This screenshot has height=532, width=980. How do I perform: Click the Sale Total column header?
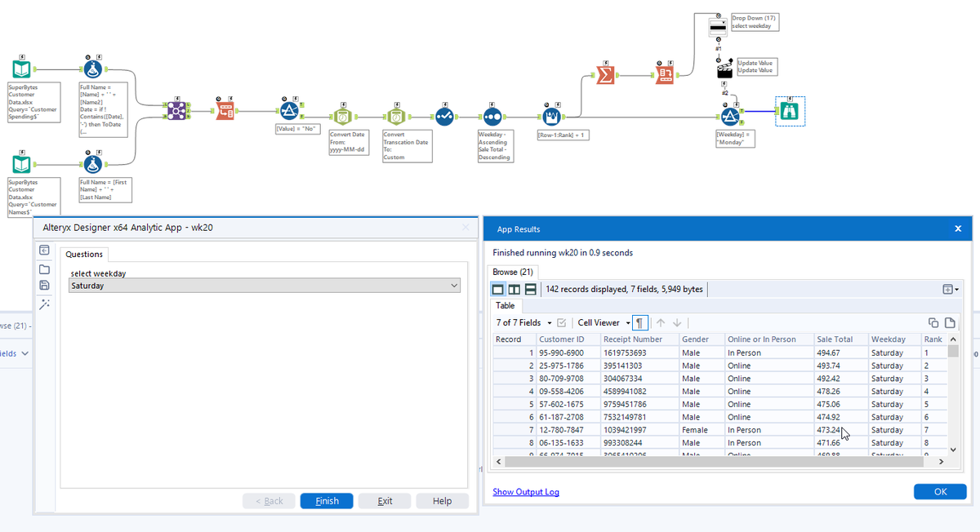(840, 339)
